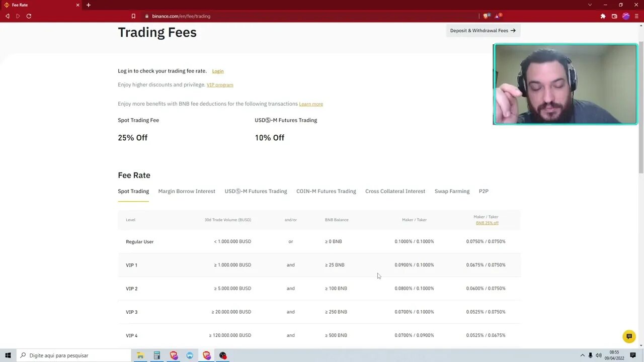The image size is (644, 362).
Task: Open the Swap Farming tab
Action: coord(452,191)
